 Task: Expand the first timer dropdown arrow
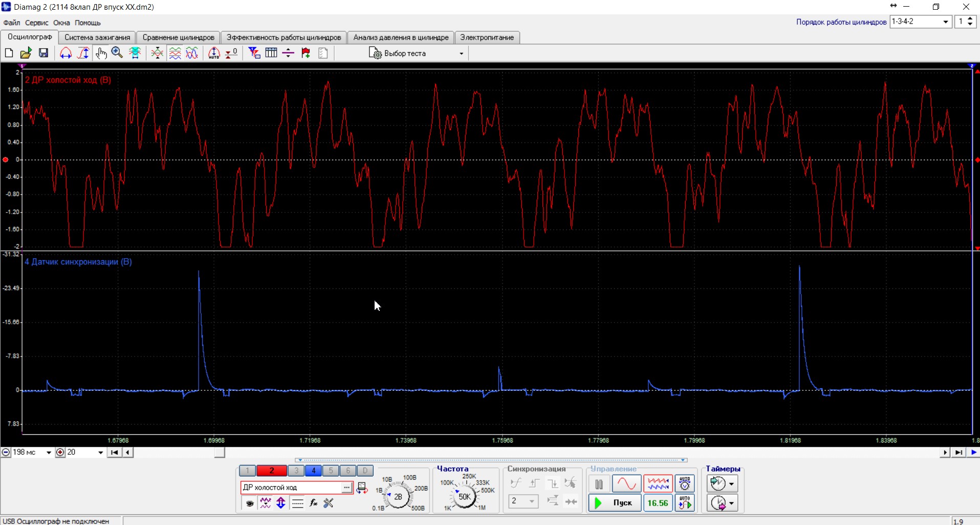pyautogui.click(x=731, y=484)
